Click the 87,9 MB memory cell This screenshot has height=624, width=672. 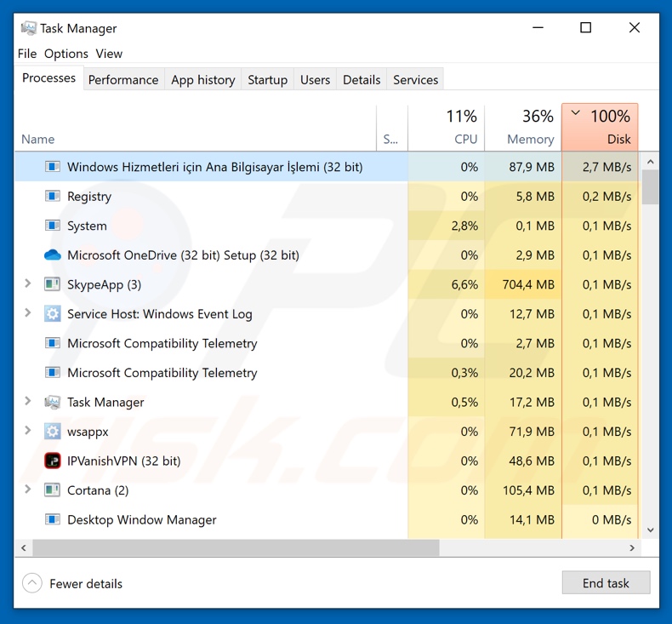point(523,166)
